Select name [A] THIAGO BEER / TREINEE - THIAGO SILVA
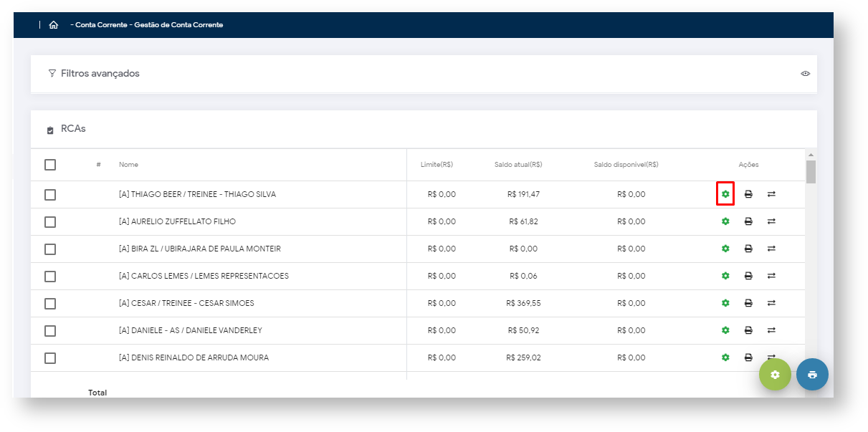Viewport: 868px width, 432px height. click(197, 194)
